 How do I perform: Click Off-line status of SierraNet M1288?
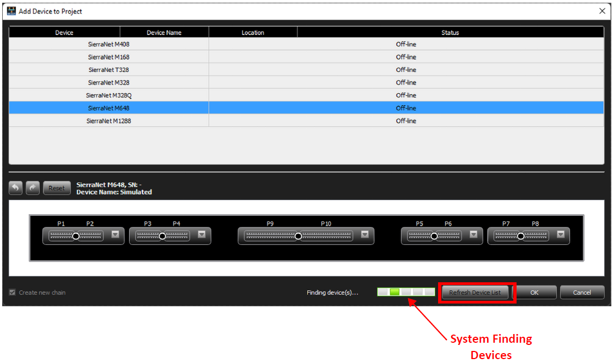[406, 121]
